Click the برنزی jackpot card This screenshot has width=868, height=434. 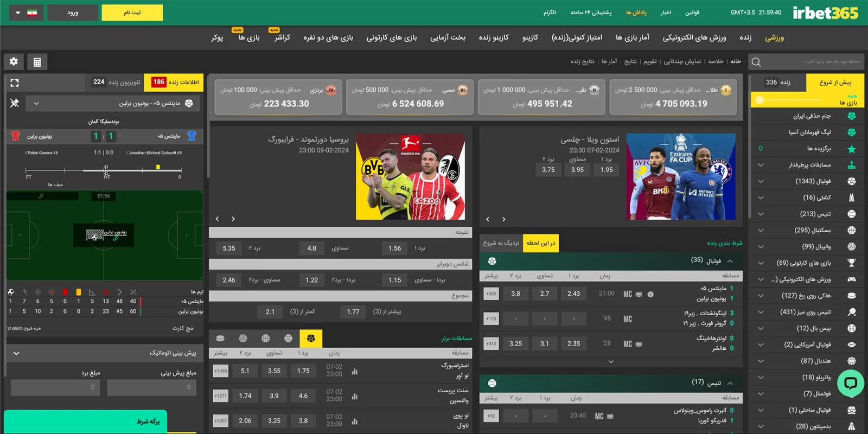pos(278,97)
